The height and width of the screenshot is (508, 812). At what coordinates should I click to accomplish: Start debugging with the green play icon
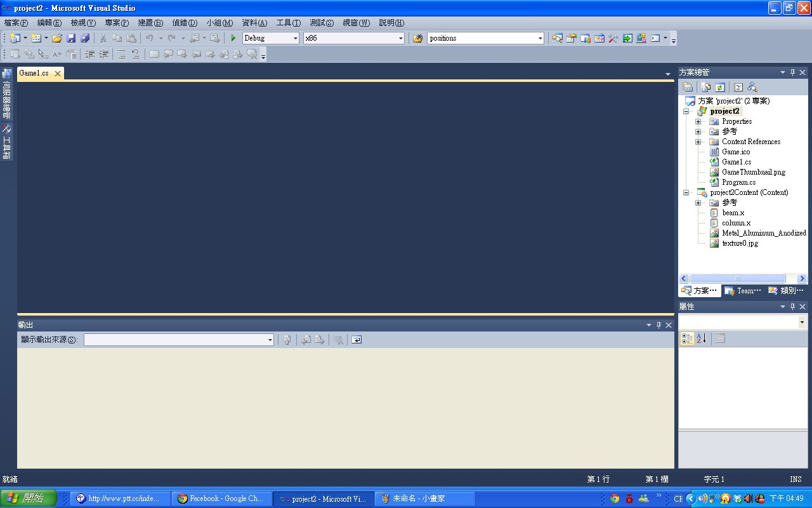[x=233, y=38]
